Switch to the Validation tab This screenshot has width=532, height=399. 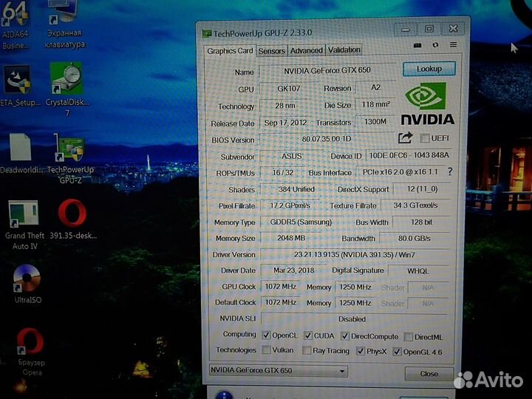click(x=344, y=50)
